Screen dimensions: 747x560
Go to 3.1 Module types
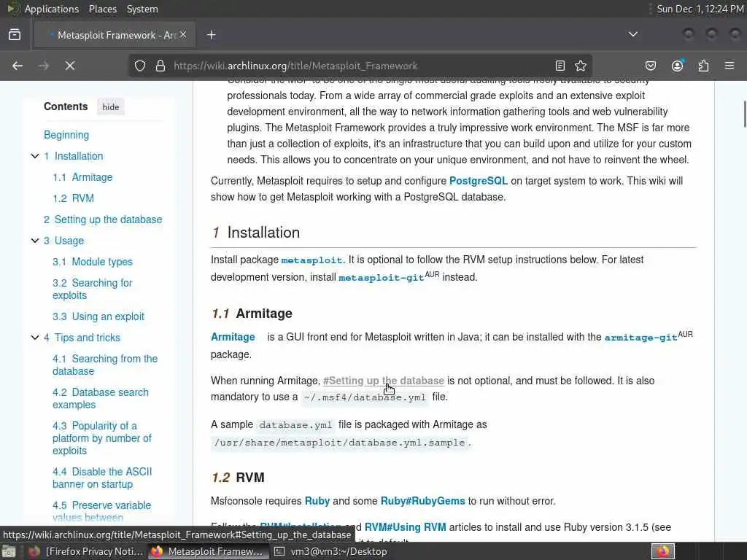pos(93,262)
